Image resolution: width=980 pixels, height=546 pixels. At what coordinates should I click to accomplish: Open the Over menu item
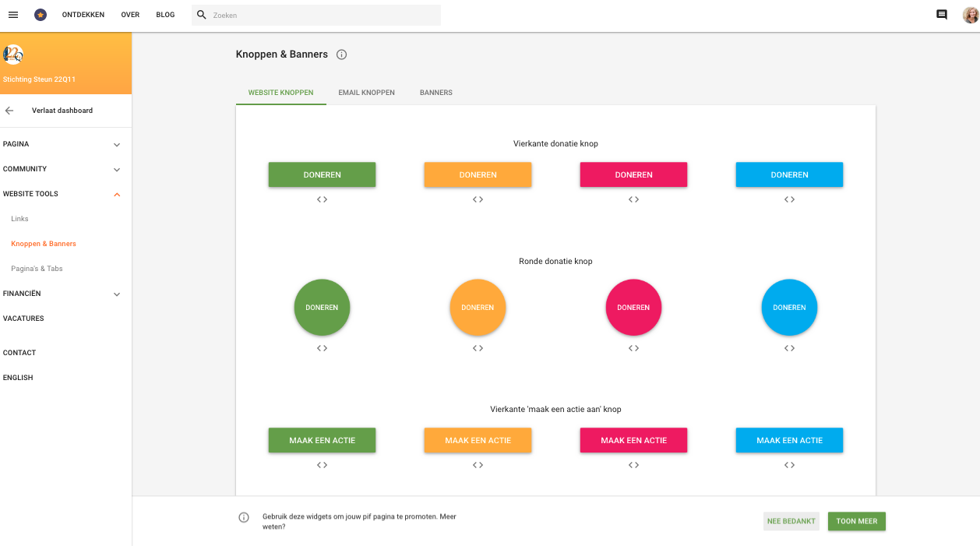[130, 15]
